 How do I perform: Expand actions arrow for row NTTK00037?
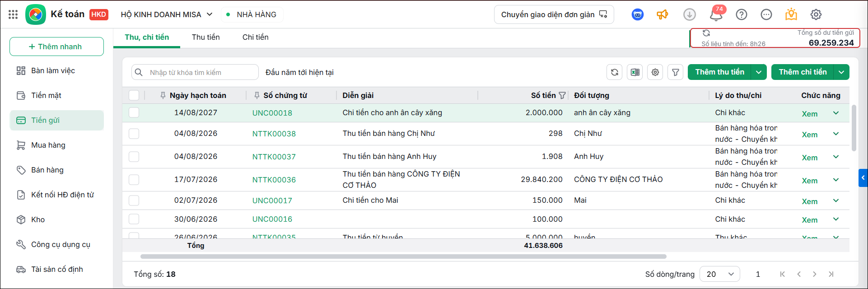point(836,157)
